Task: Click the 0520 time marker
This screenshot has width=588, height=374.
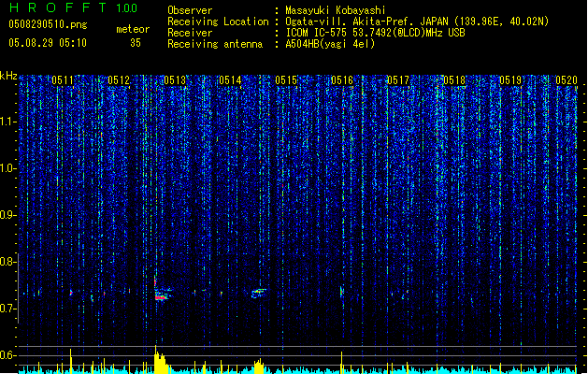Action: 566,80
